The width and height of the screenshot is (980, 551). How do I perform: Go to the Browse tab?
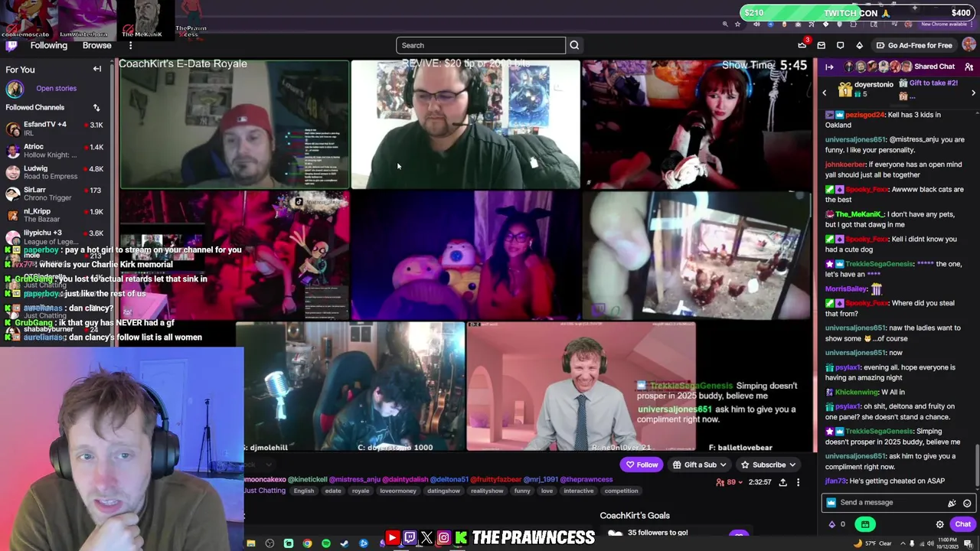coord(96,46)
